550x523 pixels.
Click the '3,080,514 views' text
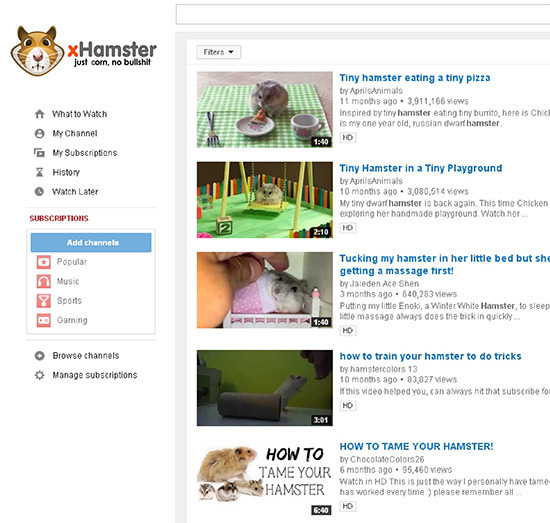(x=438, y=192)
